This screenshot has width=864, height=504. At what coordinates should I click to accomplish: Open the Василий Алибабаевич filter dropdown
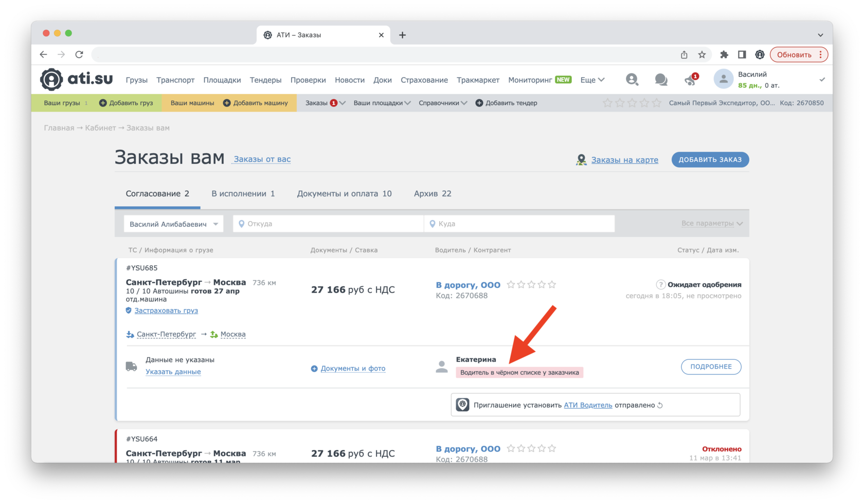174,224
